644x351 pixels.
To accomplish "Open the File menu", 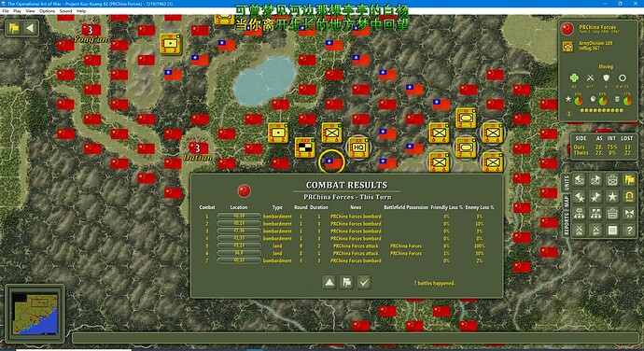I will pos(6,11).
